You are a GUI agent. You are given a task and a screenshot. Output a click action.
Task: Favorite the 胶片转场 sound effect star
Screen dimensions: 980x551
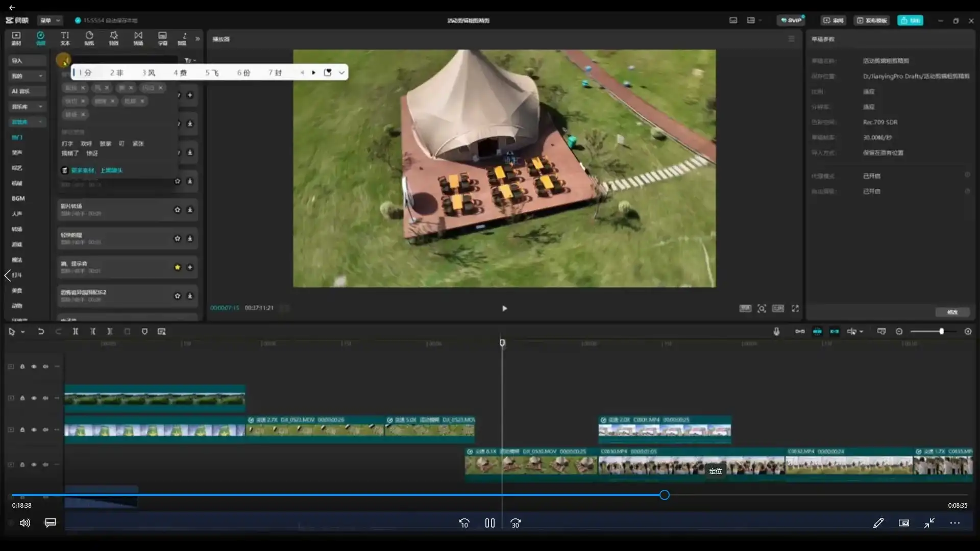click(177, 210)
